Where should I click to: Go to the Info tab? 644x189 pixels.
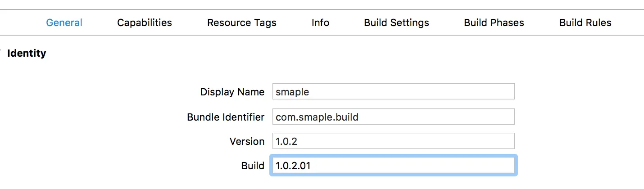(x=320, y=22)
